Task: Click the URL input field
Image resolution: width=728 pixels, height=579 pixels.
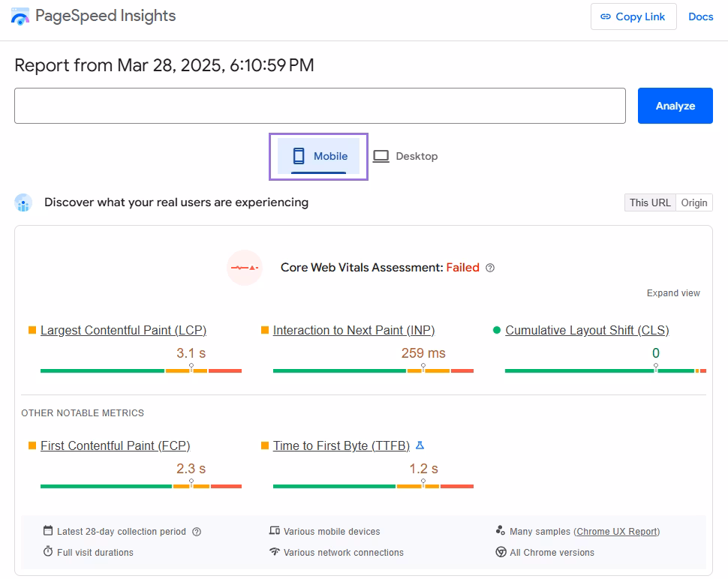Action: 320,106
